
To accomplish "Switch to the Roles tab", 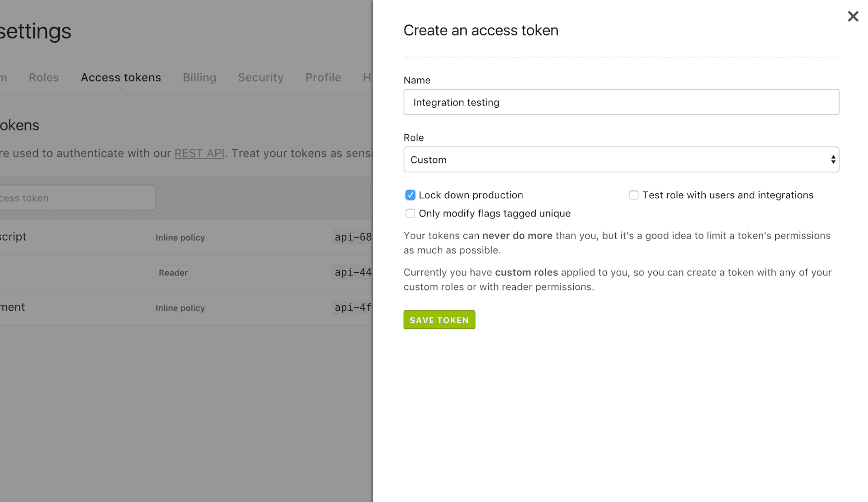I will coord(44,77).
